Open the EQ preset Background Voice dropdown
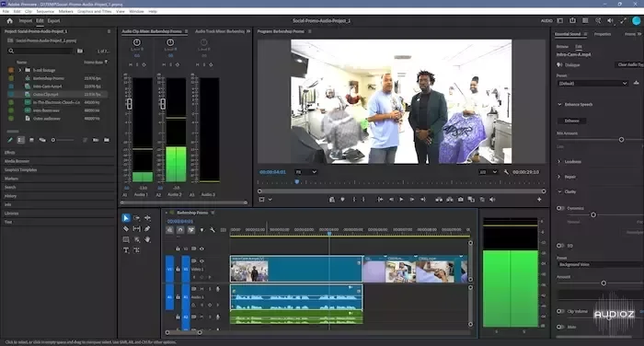 (x=600, y=265)
